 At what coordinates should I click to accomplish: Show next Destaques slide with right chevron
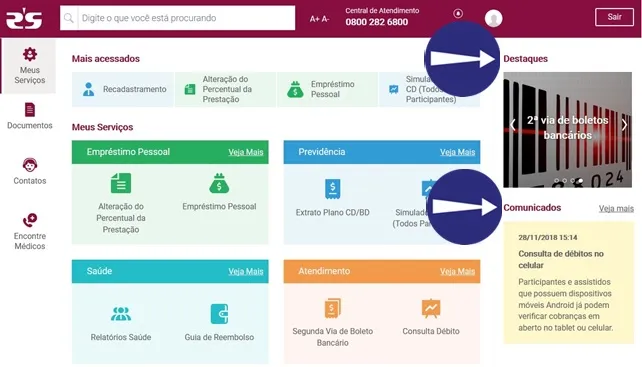pos(624,125)
